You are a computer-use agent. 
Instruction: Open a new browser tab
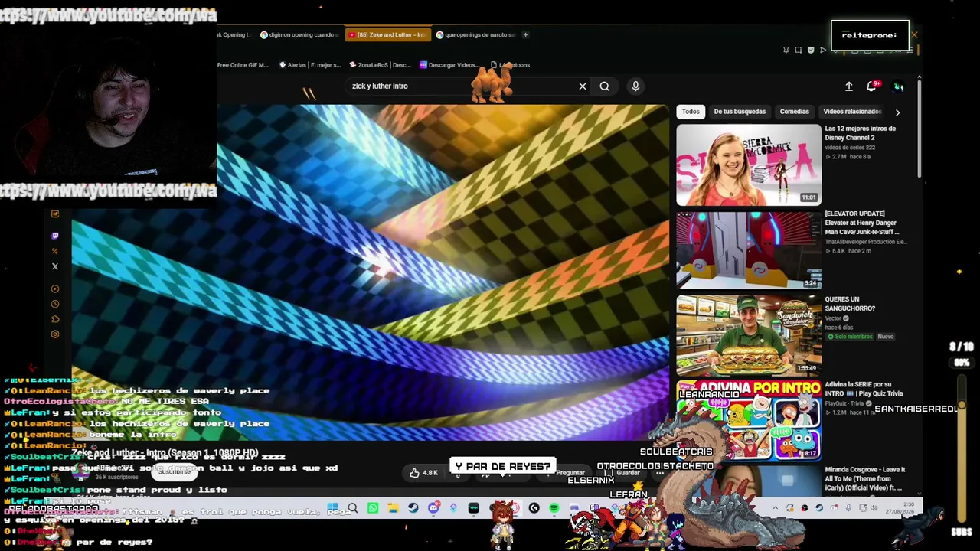click(x=526, y=34)
